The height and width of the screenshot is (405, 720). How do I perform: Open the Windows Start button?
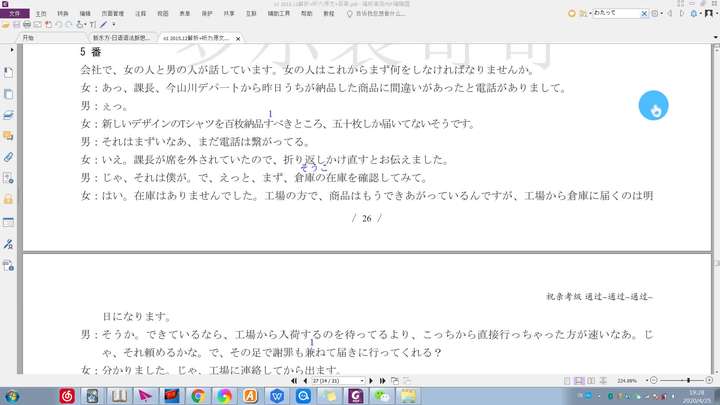(12, 396)
